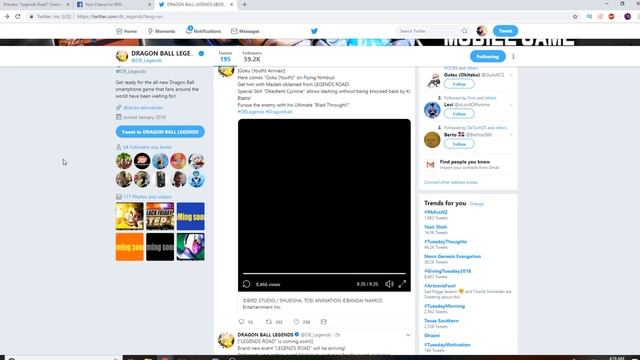
Task: Click Change next to Trends for you
Action: coord(476,204)
